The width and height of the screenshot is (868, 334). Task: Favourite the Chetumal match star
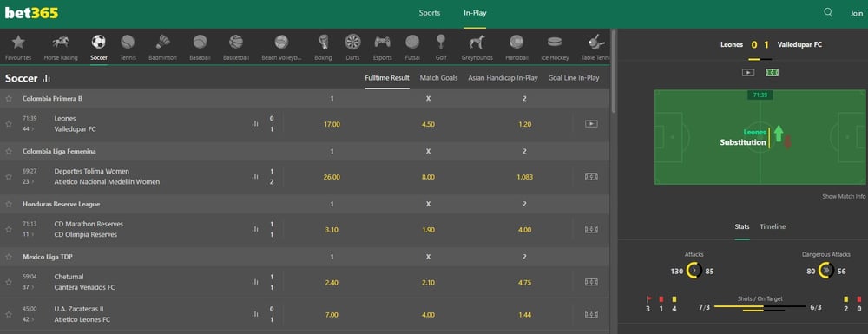tap(9, 283)
